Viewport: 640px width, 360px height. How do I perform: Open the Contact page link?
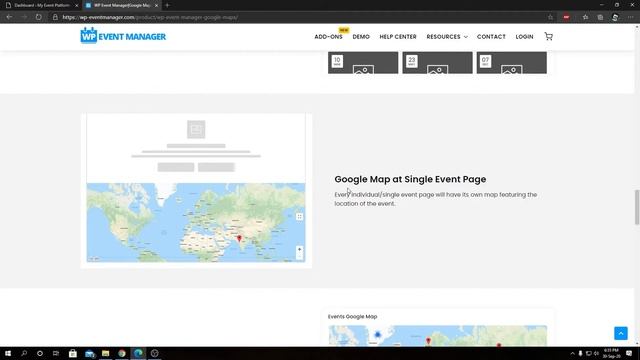[491, 37]
